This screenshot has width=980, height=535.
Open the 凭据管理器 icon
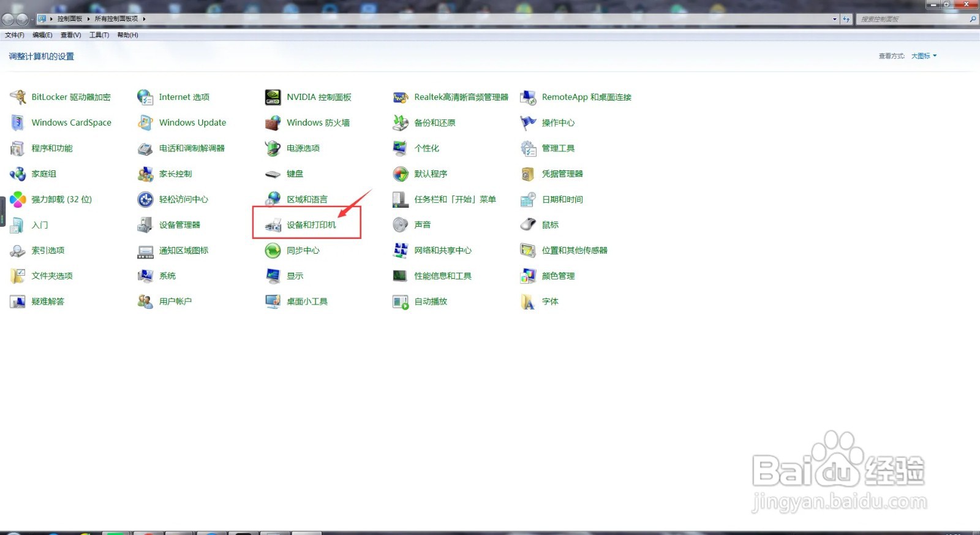pos(528,174)
